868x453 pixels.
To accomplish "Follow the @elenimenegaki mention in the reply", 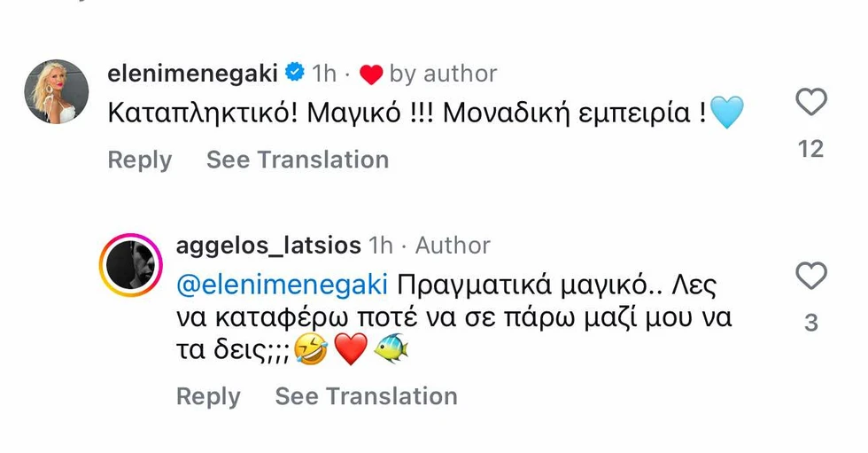I will [283, 285].
